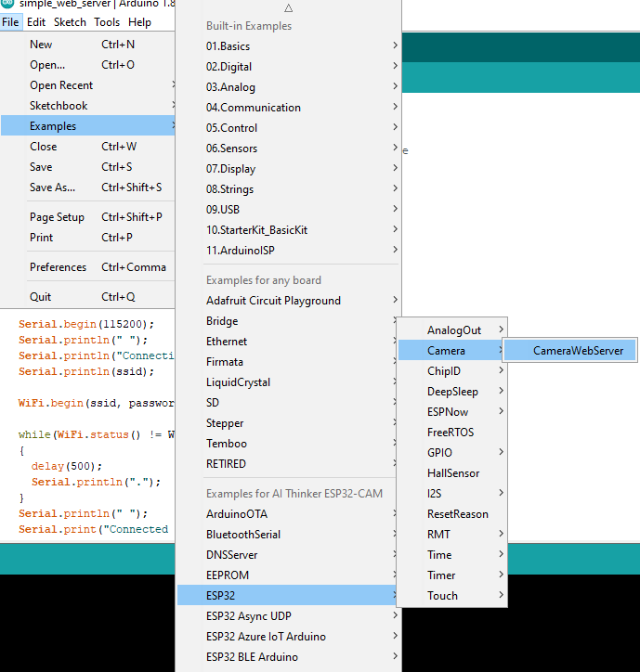This screenshot has height=672, width=640.
Task: Open the ESP32 BLE Arduino submenu
Action: click(x=288, y=656)
